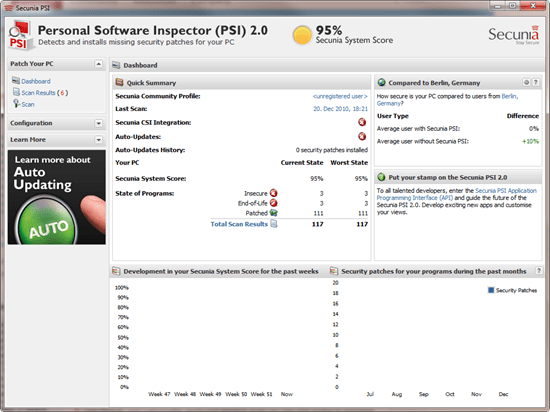Screen dimensions: 550x412
Task: Maximize the Secunia PSI window
Action: click(x=512, y=6)
